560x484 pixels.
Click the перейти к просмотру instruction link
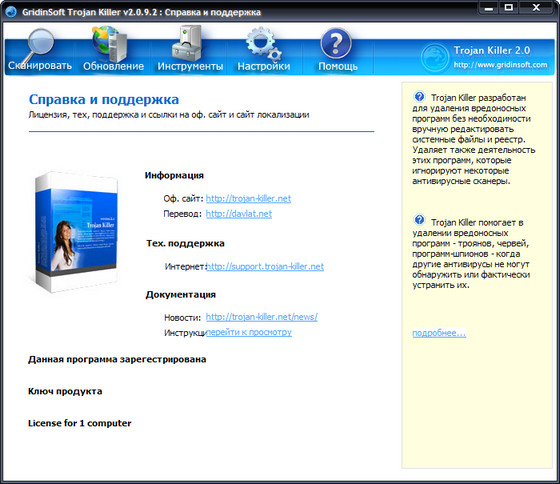tap(249, 332)
